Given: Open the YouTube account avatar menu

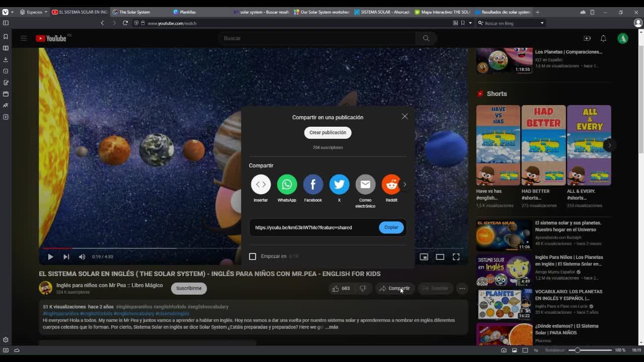Looking at the screenshot, I should coord(623,38).
